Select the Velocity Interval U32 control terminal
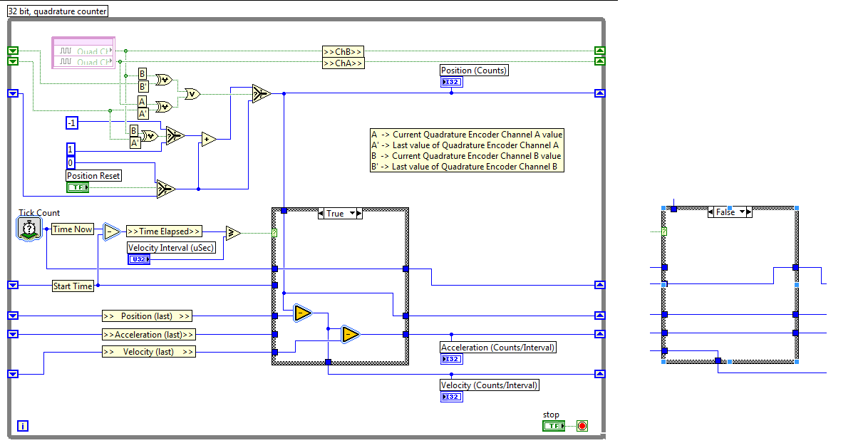Viewport: 868px width, 448px height. point(139,259)
